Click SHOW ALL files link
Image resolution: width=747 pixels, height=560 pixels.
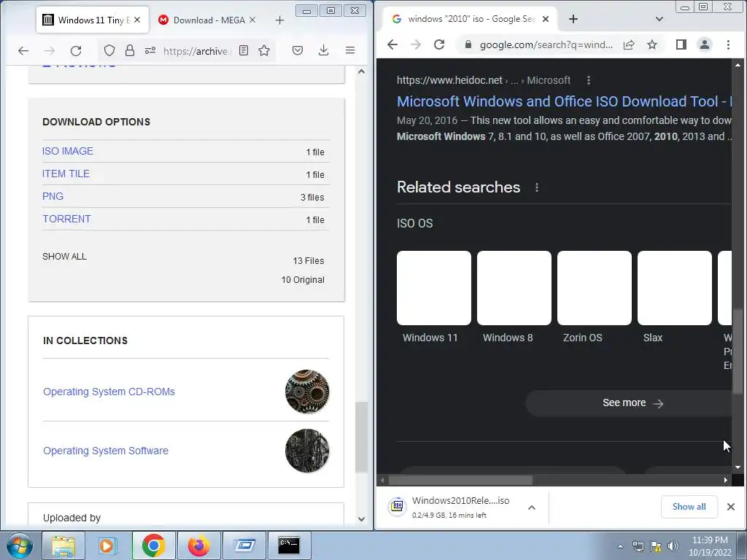pyautogui.click(x=64, y=256)
